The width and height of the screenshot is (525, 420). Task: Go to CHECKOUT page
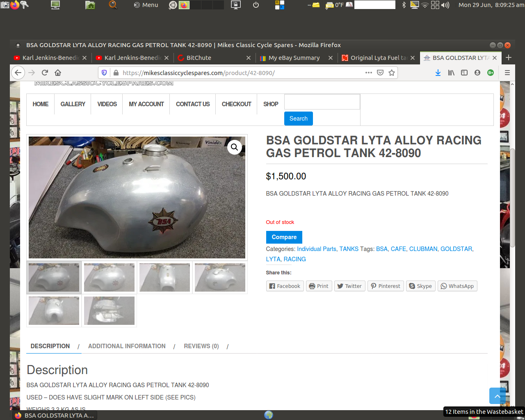point(237,104)
